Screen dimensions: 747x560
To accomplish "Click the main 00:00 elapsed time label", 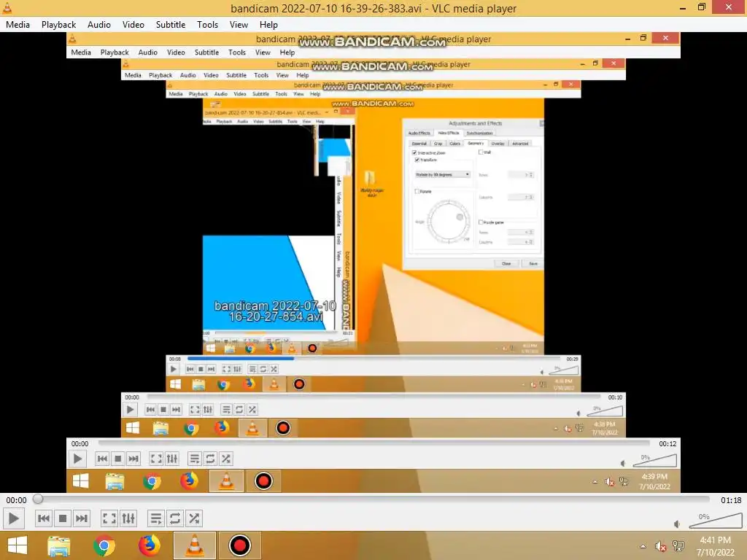I will click(16, 500).
